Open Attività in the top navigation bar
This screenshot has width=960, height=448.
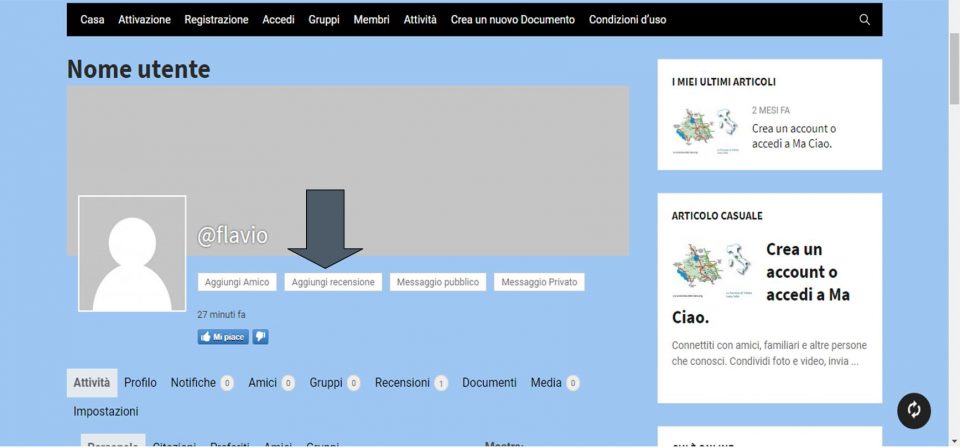pyautogui.click(x=420, y=20)
